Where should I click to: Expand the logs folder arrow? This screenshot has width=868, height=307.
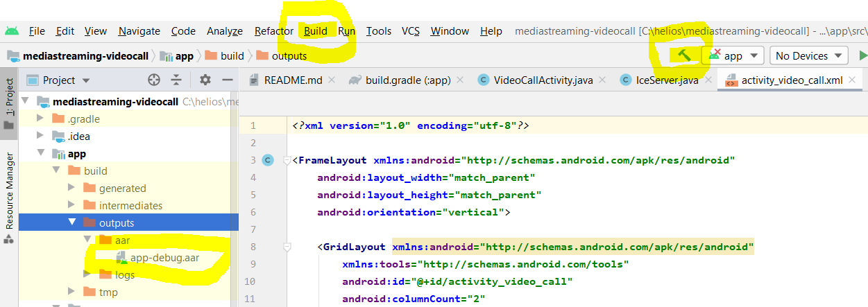coord(86,275)
